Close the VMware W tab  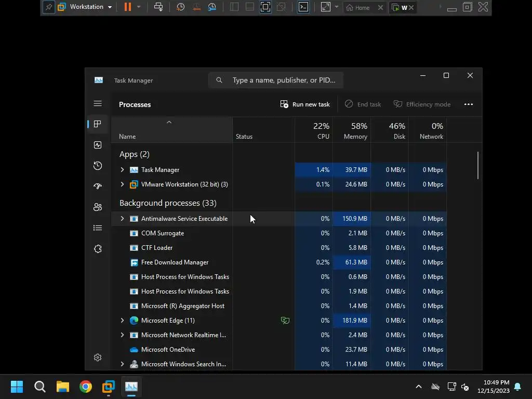(x=411, y=7)
